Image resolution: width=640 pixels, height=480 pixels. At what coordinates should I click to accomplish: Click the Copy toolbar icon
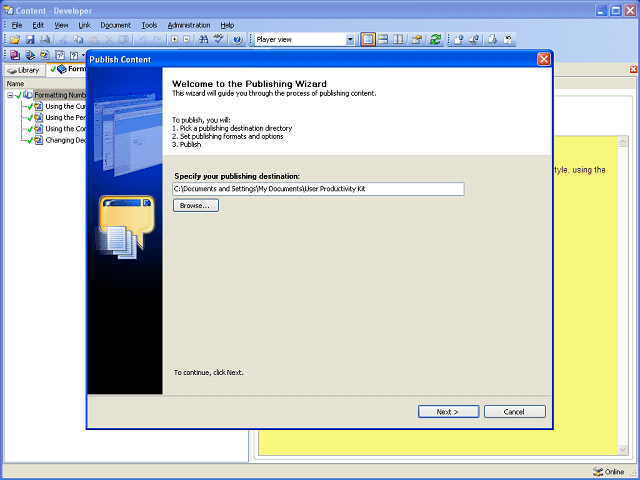tap(78, 40)
